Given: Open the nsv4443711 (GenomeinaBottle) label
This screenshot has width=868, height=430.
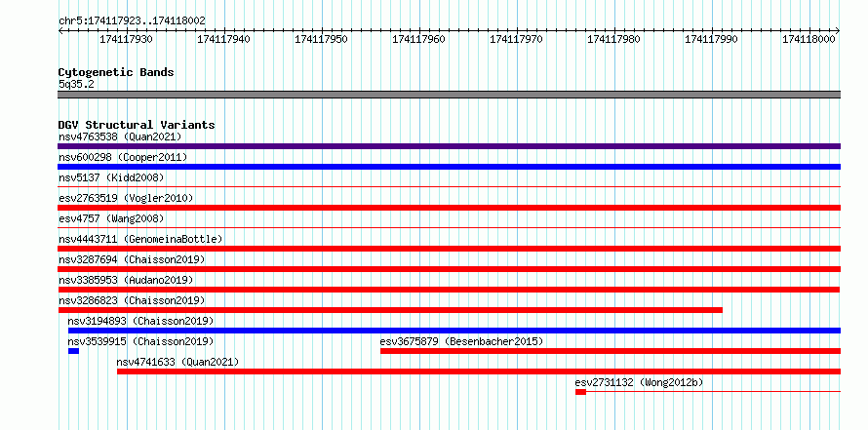Looking at the screenshot, I should (x=140, y=239).
